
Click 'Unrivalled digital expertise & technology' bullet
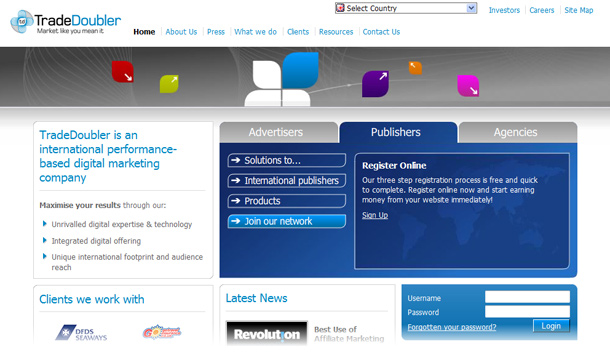pyautogui.click(x=122, y=224)
